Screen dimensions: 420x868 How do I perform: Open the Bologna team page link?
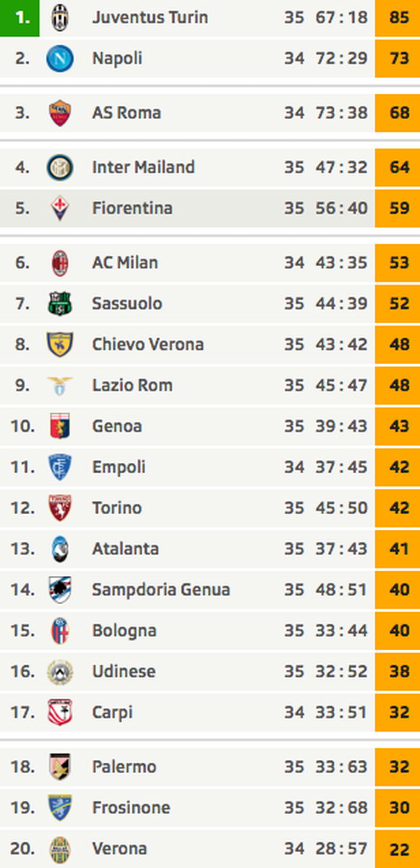tap(124, 632)
